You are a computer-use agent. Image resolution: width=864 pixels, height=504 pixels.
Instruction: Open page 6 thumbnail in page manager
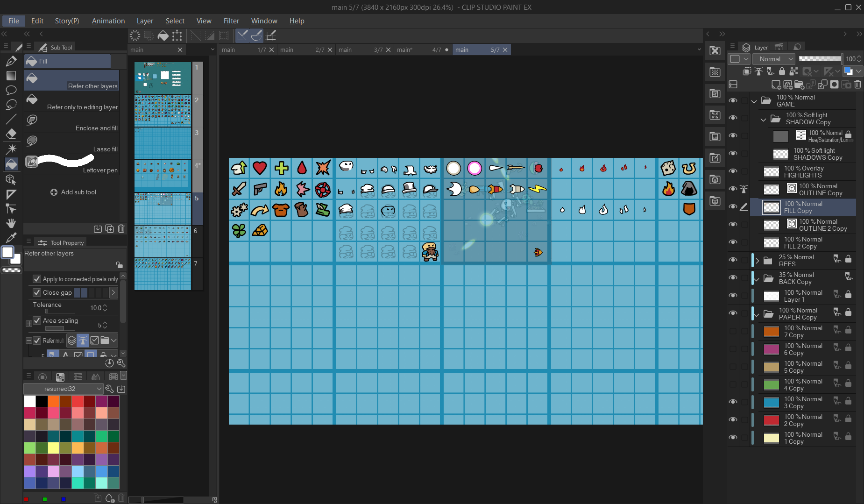coord(163,241)
